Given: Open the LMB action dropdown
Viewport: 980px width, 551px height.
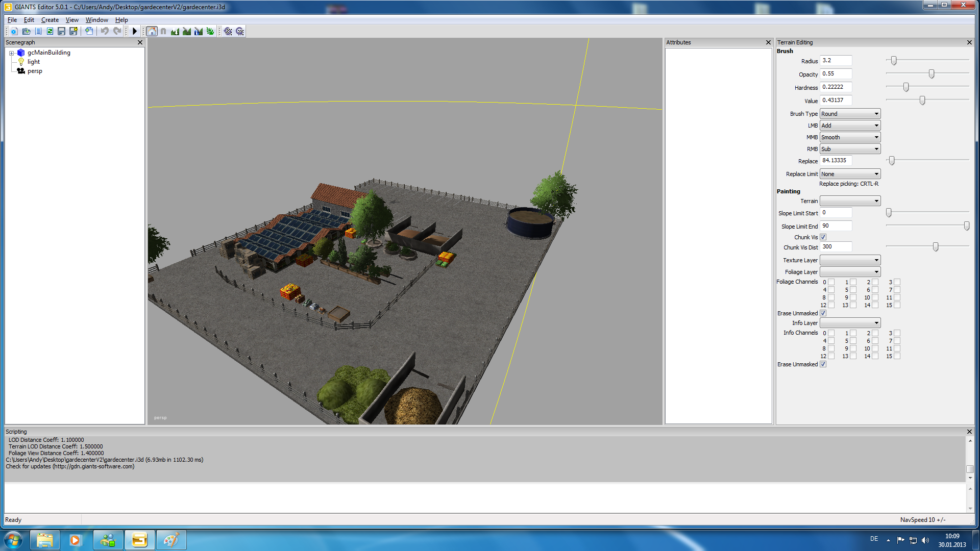Looking at the screenshot, I should click(850, 126).
